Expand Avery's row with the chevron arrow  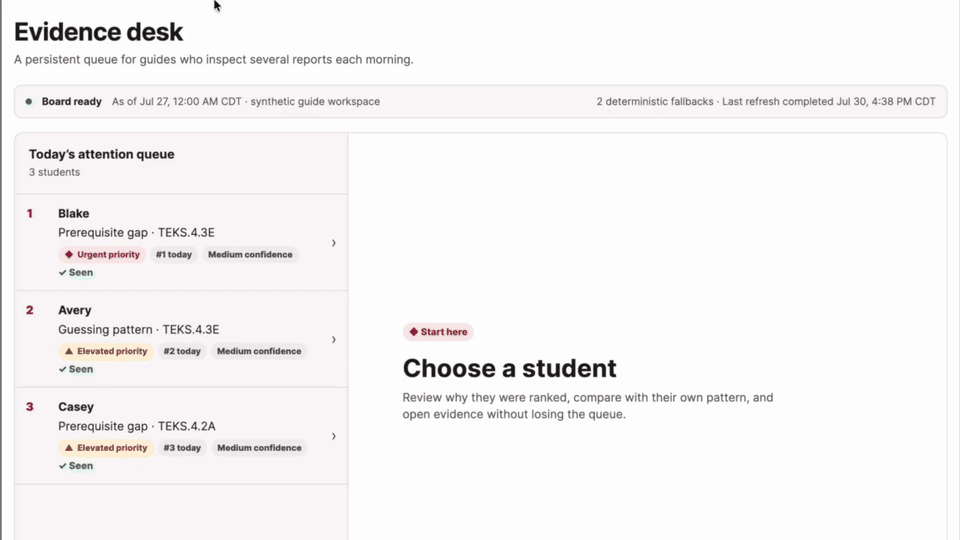334,340
